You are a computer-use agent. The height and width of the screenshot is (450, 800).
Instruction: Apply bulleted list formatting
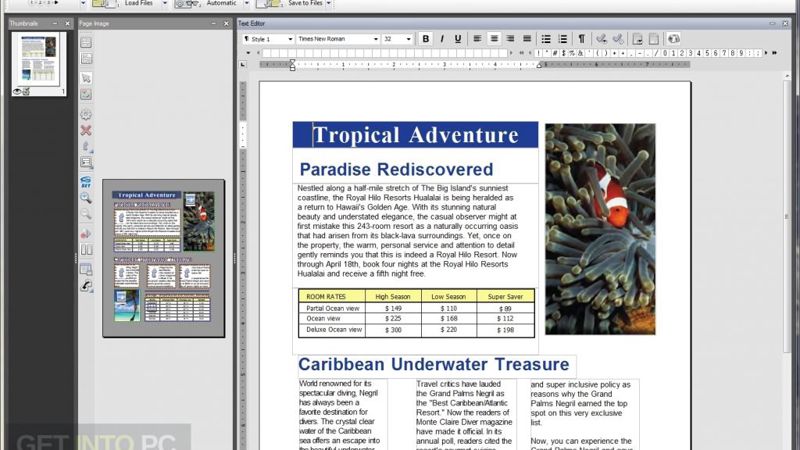click(x=546, y=39)
